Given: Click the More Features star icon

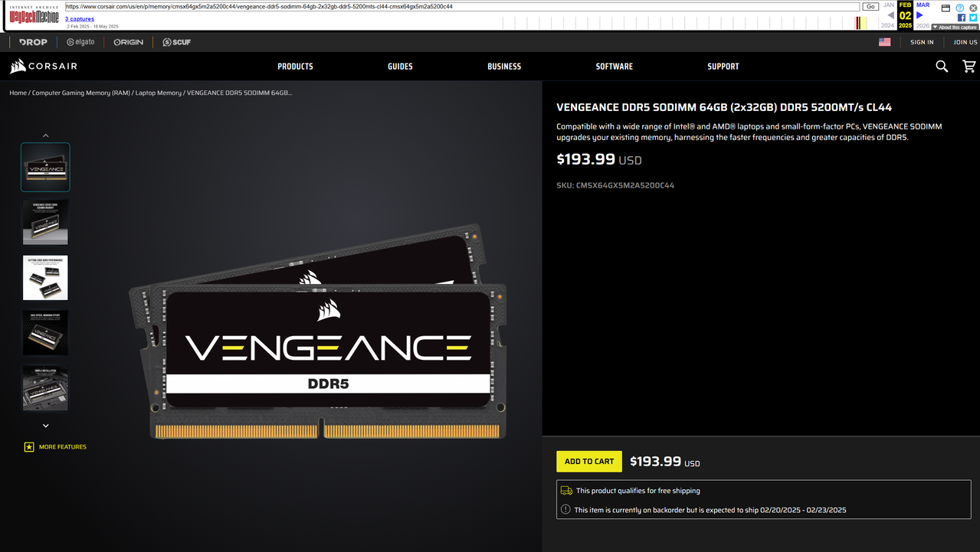Looking at the screenshot, I should pyautogui.click(x=29, y=447).
